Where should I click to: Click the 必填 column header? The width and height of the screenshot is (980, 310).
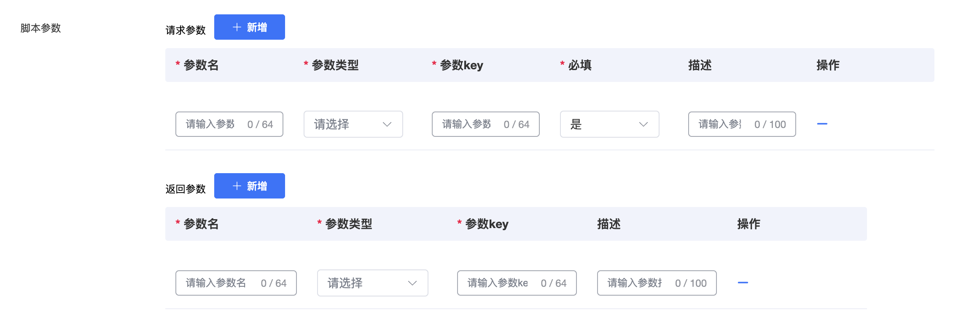pos(579,65)
